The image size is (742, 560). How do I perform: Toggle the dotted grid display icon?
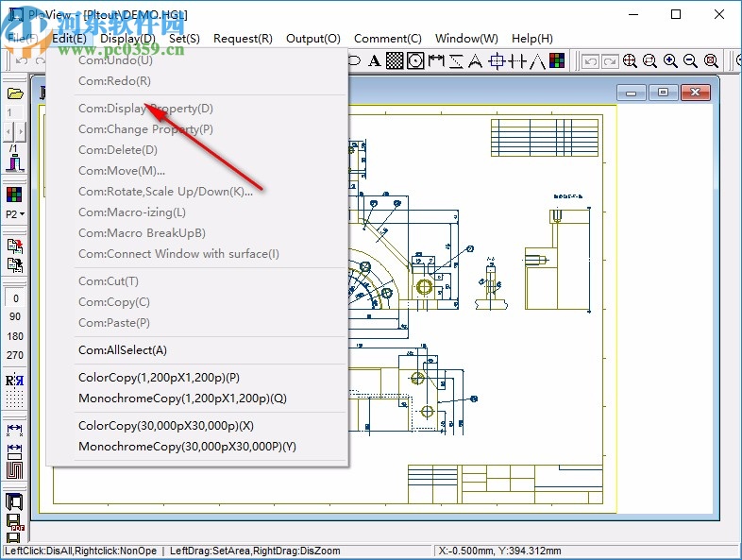pos(14,399)
